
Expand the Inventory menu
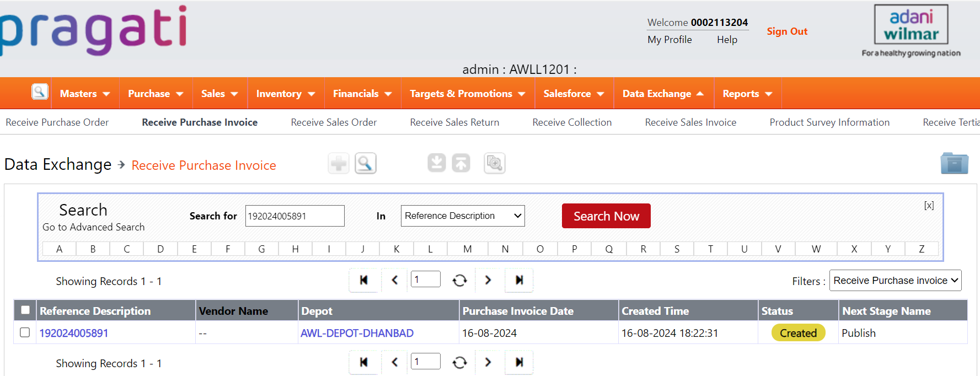(286, 94)
